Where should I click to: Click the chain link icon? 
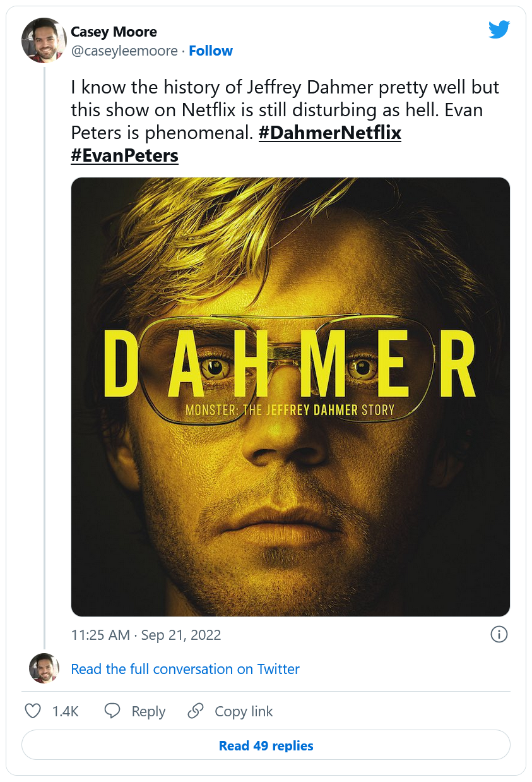(196, 711)
